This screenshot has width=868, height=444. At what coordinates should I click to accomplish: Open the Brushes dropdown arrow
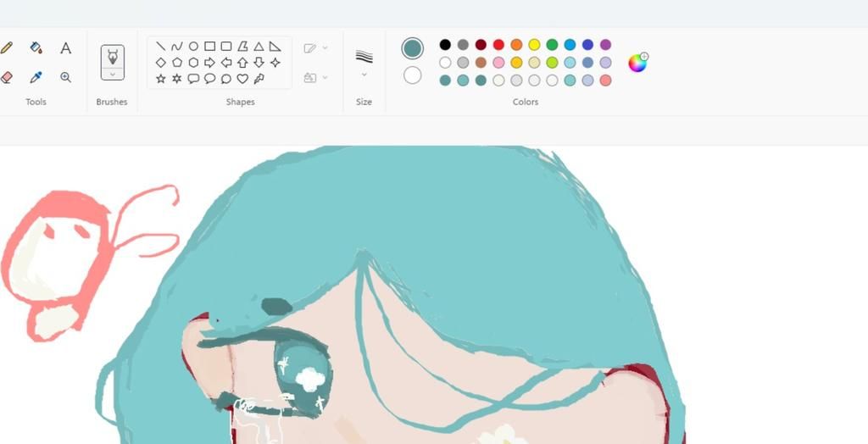pyautogui.click(x=113, y=75)
